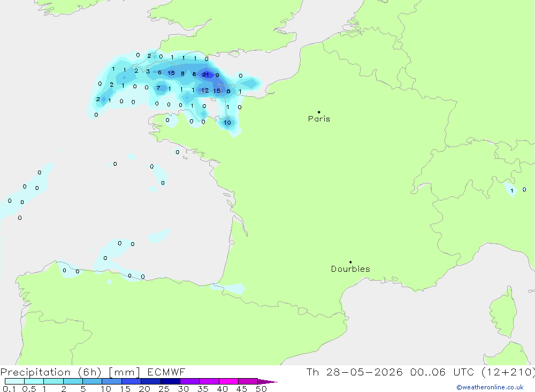Click the '45' legend scale label
Viewport: 535px width, 392px height.
(242, 389)
